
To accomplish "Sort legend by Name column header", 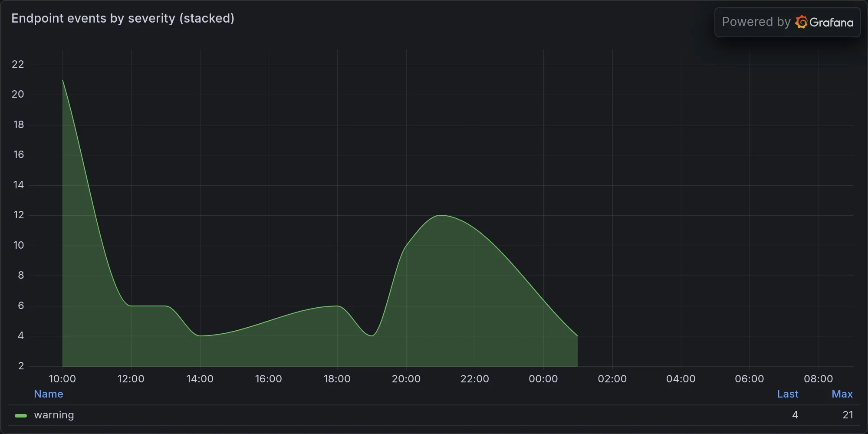I will click(x=49, y=394).
